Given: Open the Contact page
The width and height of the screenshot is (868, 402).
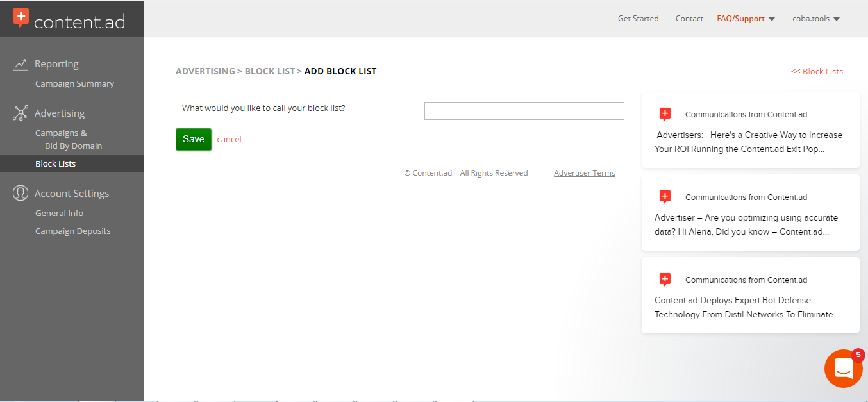Looking at the screenshot, I should click(x=689, y=19).
